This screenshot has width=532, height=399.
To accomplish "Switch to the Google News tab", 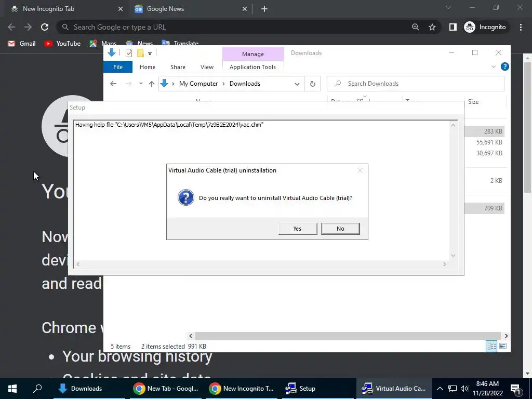I will coord(190,9).
